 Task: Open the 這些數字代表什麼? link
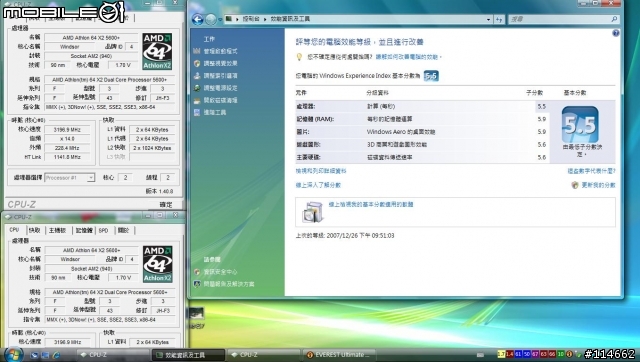click(x=591, y=171)
